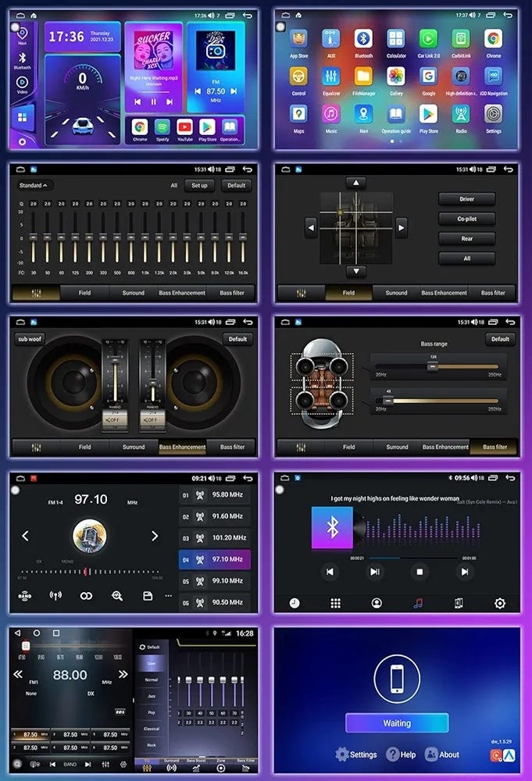Image resolution: width=532 pixels, height=781 pixels.
Task: Launch Calculator from the app drawer
Action: 396,43
